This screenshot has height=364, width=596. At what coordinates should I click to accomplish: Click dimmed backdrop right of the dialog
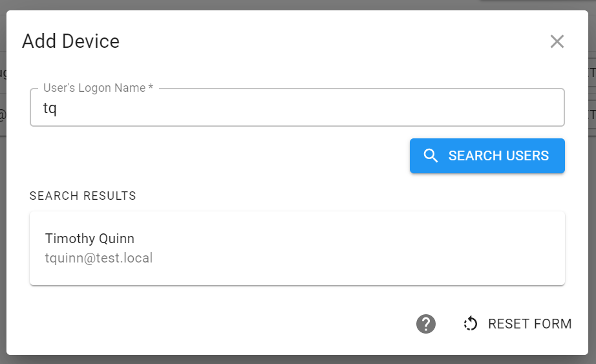[x=592, y=228]
